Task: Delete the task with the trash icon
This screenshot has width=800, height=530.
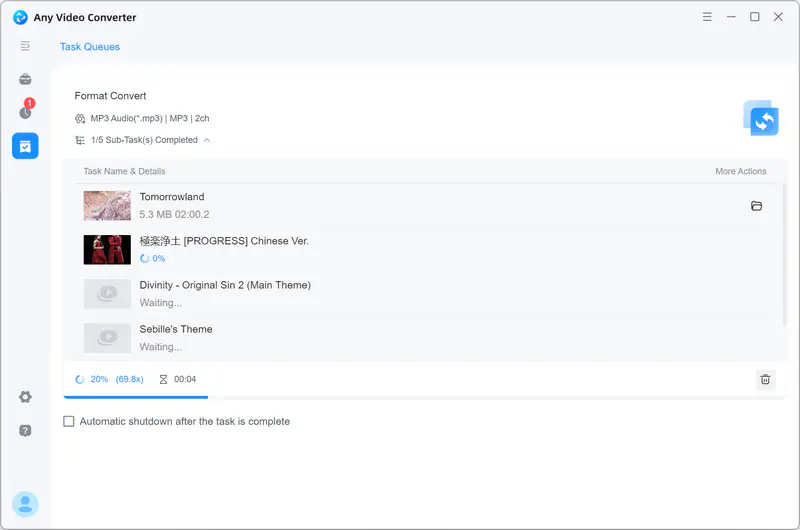Action: (765, 379)
